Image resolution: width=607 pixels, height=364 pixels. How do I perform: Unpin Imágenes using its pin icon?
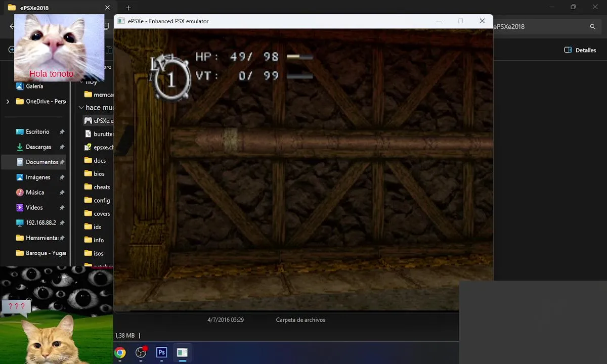[x=62, y=177]
